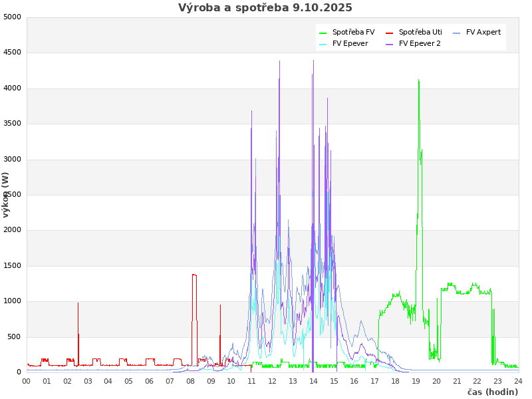Click the y-axis label výkon (W)
The height and width of the screenshot is (399, 532).
(6, 195)
